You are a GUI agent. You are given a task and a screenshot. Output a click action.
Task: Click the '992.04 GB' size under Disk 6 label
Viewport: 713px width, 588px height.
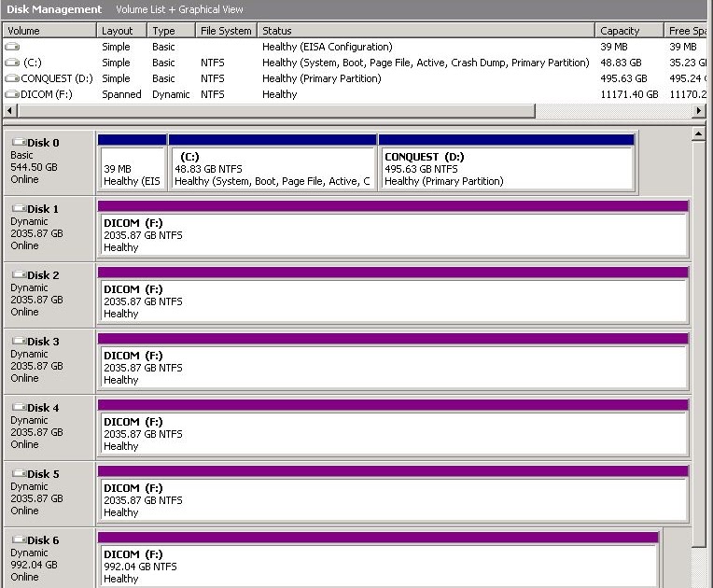(35, 565)
